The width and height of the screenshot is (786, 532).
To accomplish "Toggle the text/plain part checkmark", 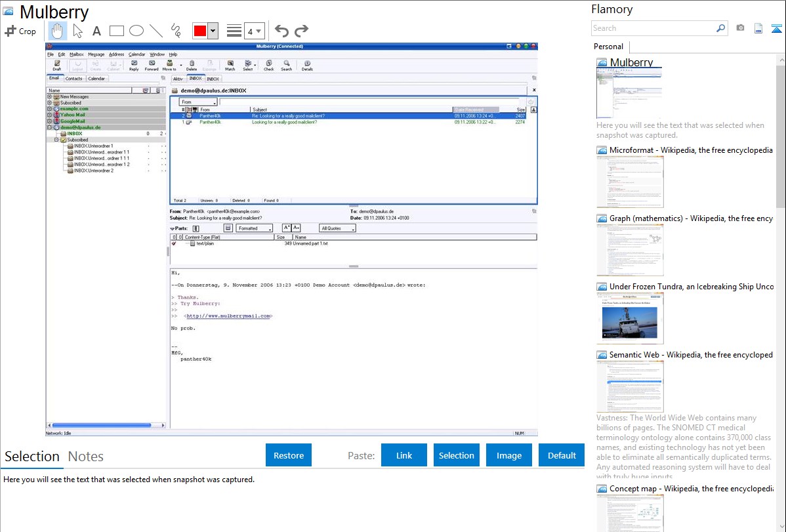I will (x=174, y=243).
